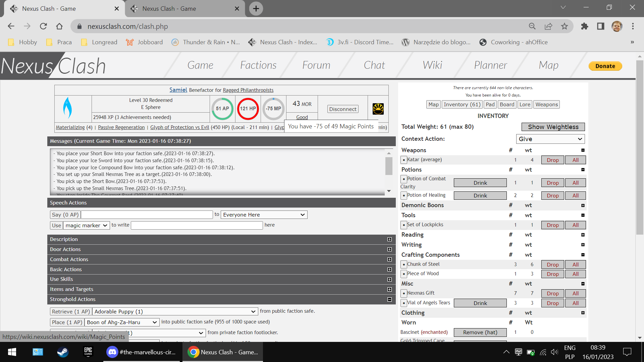Click the green 51 AP circle gauge
Screen dimensions: 644x362
[222, 109]
